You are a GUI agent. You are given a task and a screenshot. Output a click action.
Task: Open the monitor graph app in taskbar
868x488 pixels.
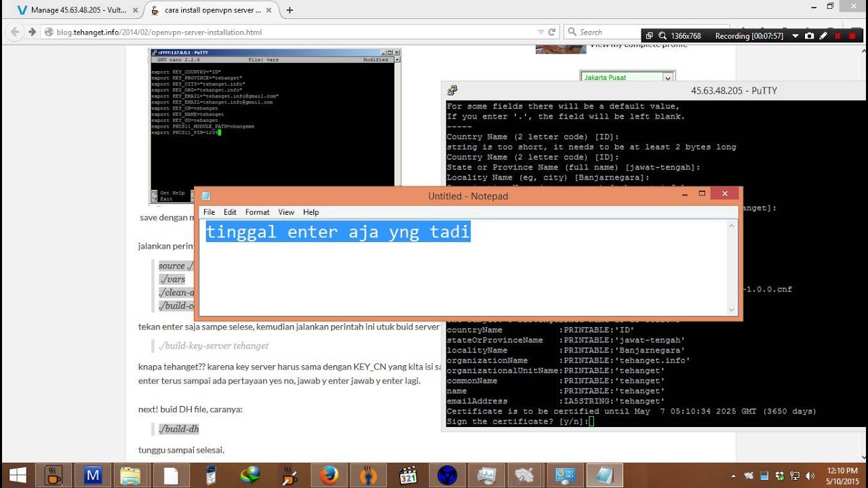(486, 475)
